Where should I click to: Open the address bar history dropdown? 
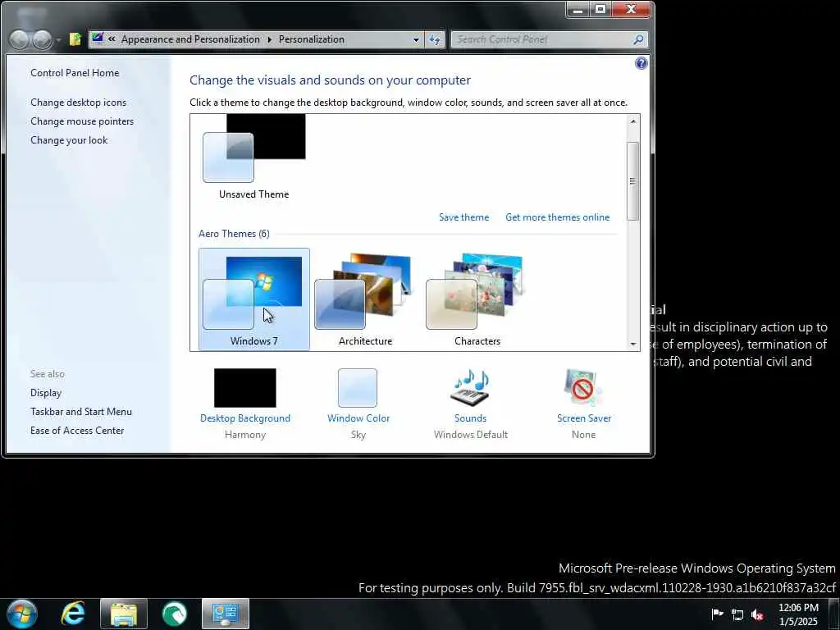(x=416, y=39)
